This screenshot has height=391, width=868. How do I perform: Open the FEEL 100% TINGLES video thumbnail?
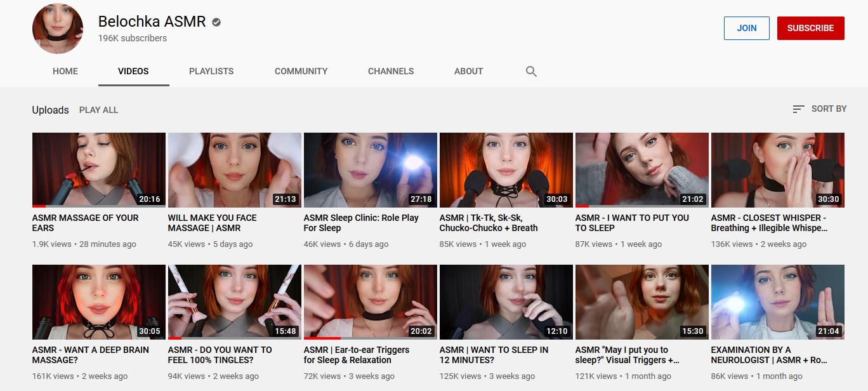coord(235,302)
